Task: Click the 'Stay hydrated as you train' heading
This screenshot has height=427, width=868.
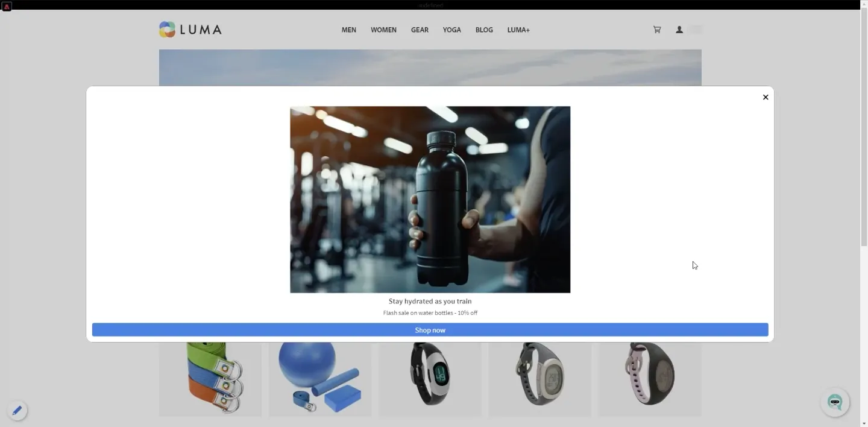Action: coord(430,301)
